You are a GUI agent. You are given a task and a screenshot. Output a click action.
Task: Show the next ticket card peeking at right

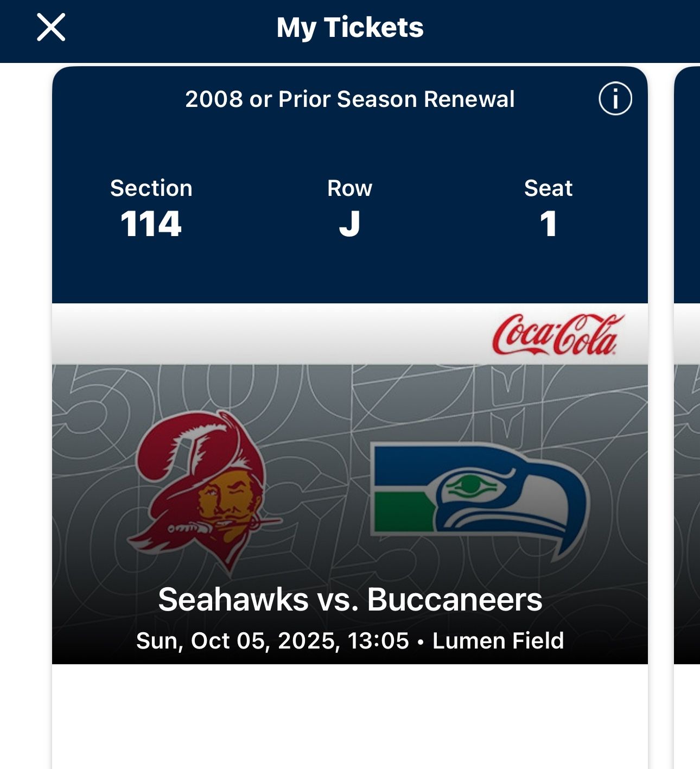687,380
